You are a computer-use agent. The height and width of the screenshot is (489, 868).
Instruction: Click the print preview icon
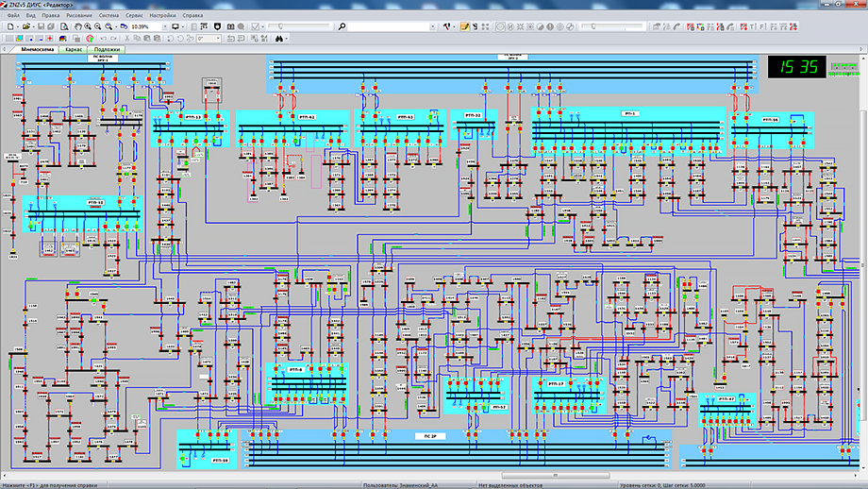click(64, 26)
